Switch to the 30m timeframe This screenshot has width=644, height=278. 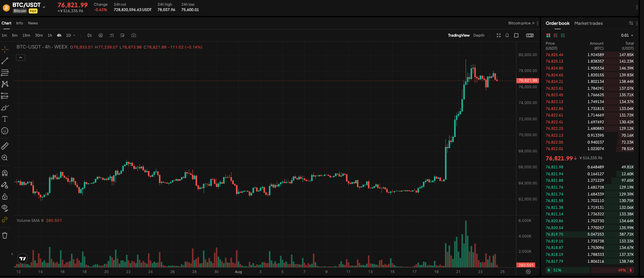point(39,35)
